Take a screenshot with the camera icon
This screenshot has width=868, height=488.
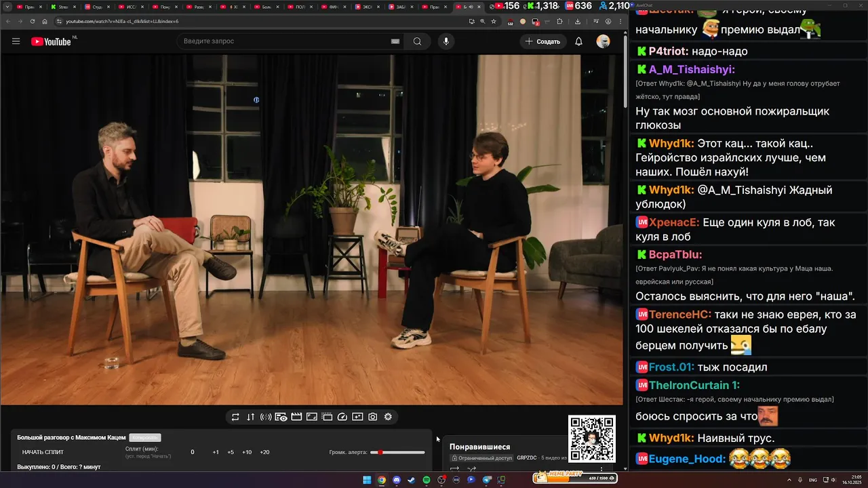[x=372, y=417]
